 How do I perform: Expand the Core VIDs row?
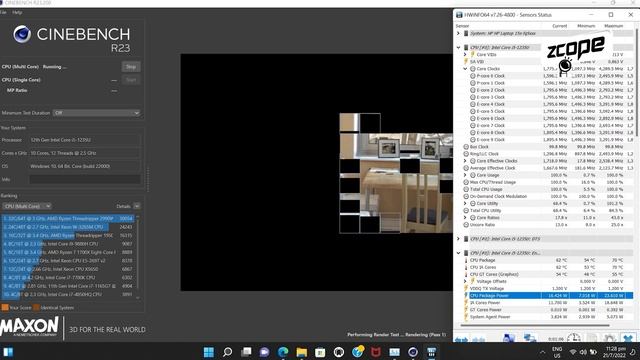pos(465,54)
